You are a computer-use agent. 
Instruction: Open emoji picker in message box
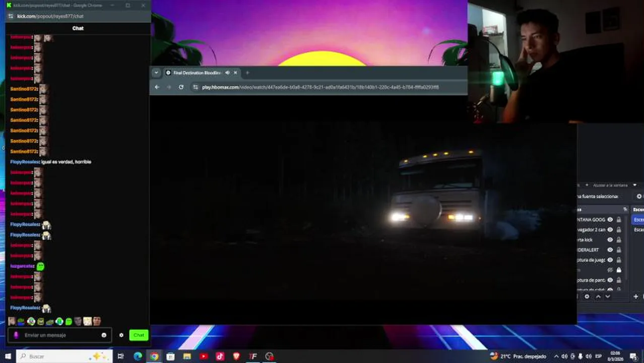coord(104,335)
